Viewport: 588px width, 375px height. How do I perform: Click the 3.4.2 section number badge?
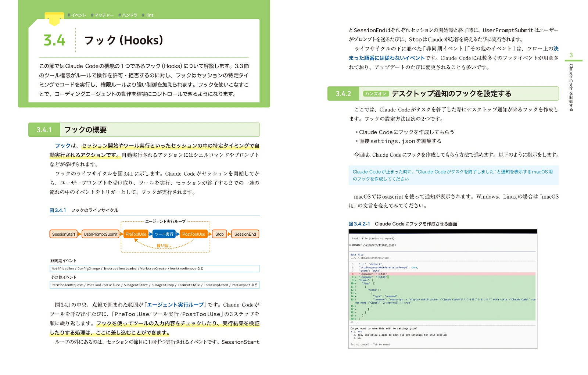pyautogui.click(x=343, y=94)
